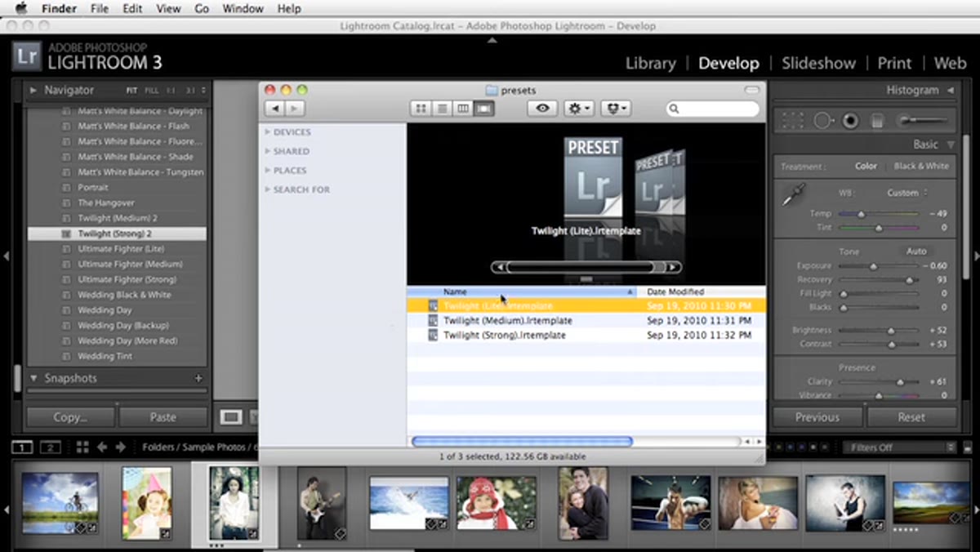Select the Red Eye Correction tool
This screenshot has width=980, height=552.
tap(850, 121)
